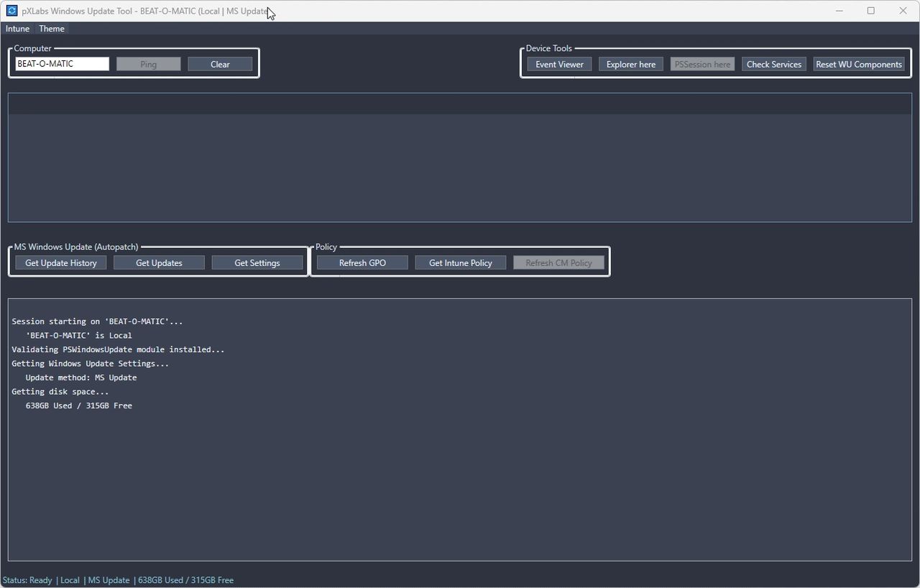Image resolution: width=920 pixels, height=588 pixels.
Task: Open Event Viewer from Device Tools
Action: tap(559, 64)
